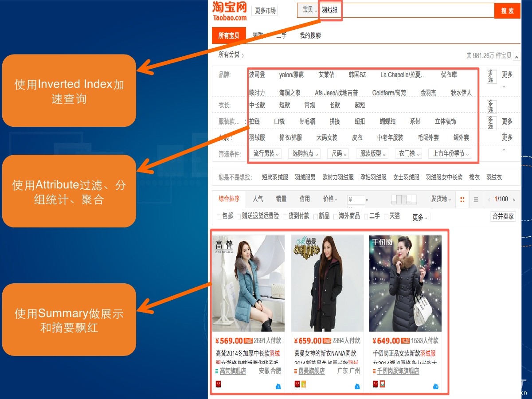Click multi-select button in 服装款 row

[491, 123]
